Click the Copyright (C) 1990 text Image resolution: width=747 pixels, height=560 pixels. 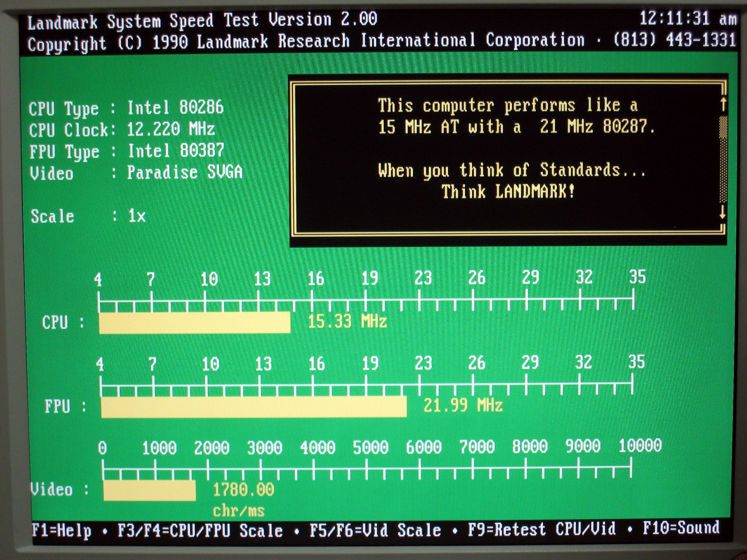click(x=108, y=44)
